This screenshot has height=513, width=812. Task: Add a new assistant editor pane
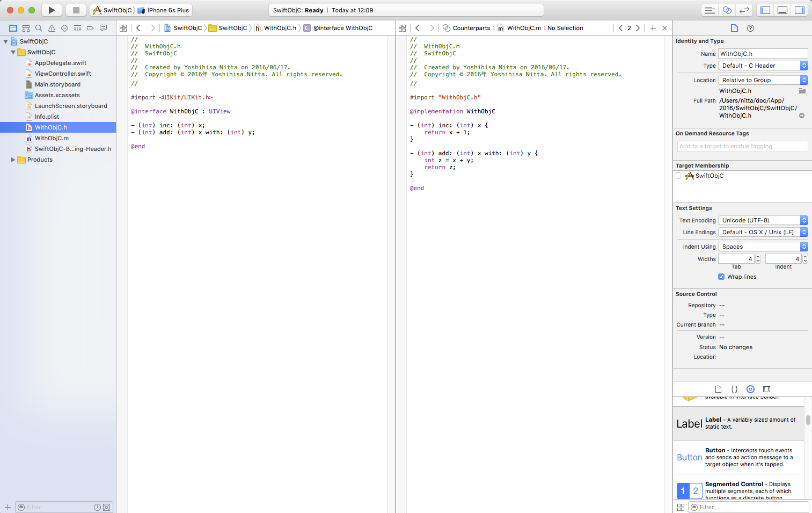pyautogui.click(x=653, y=28)
